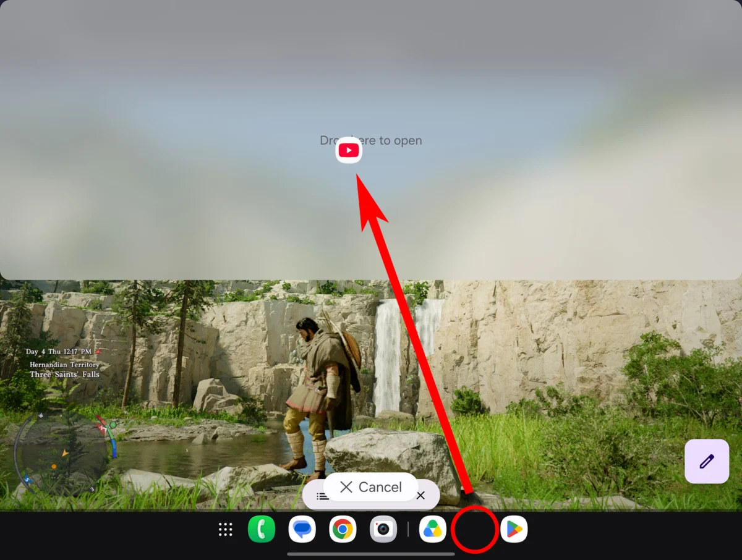This screenshot has height=560, width=742.
Task: Click the list icon behind Cancel
Action: point(322,496)
